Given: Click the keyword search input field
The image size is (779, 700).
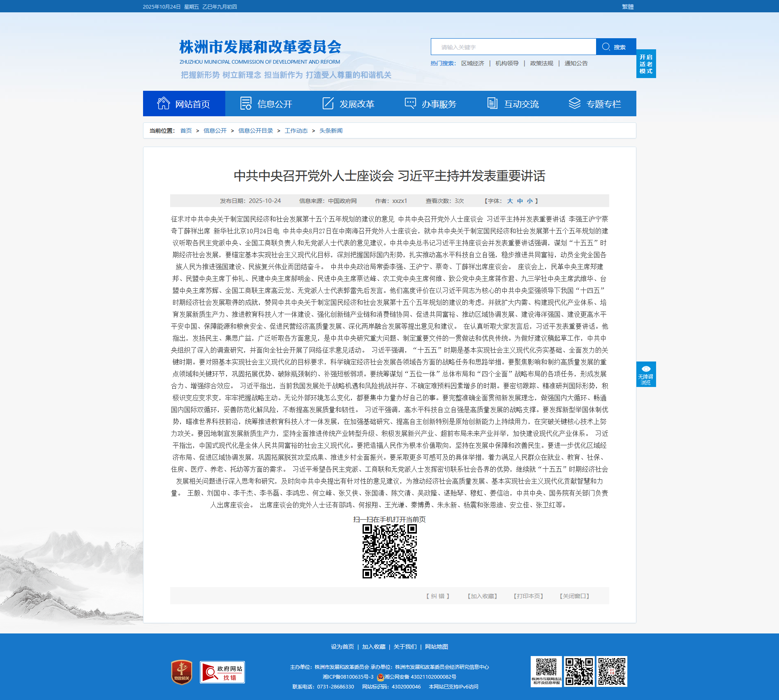Looking at the screenshot, I should coord(513,47).
